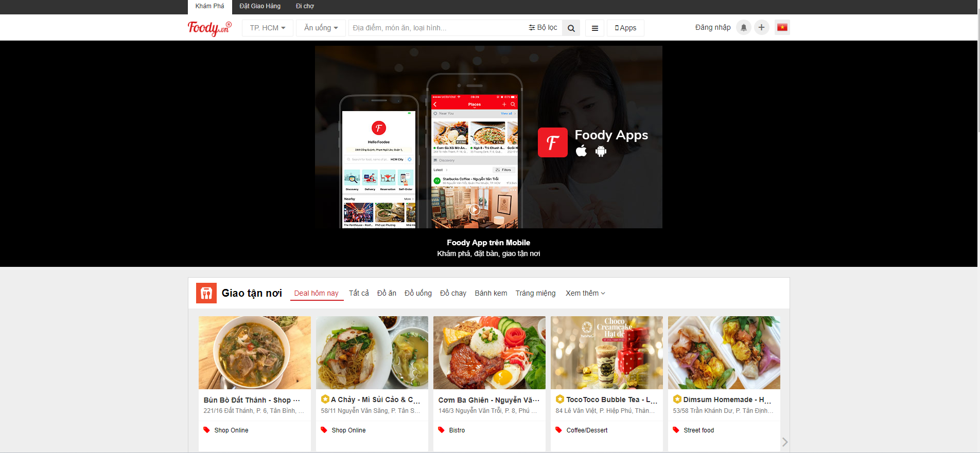
Task: Open the notifications bell icon
Action: tap(744, 27)
